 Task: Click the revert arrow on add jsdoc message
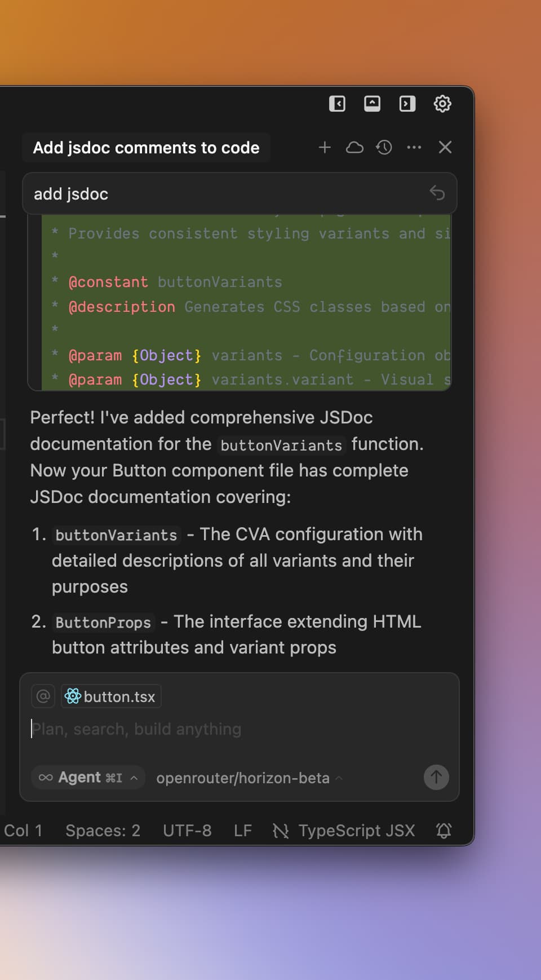(437, 193)
